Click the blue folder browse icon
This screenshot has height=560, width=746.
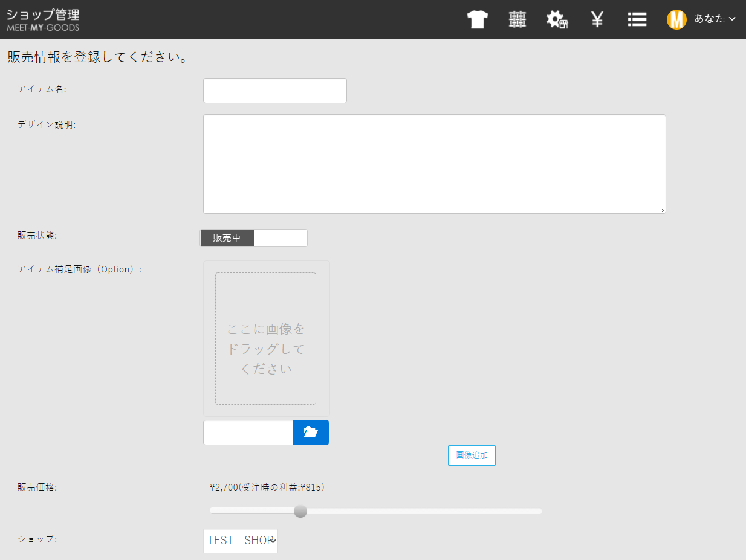pyautogui.click(x=310, y=433)
